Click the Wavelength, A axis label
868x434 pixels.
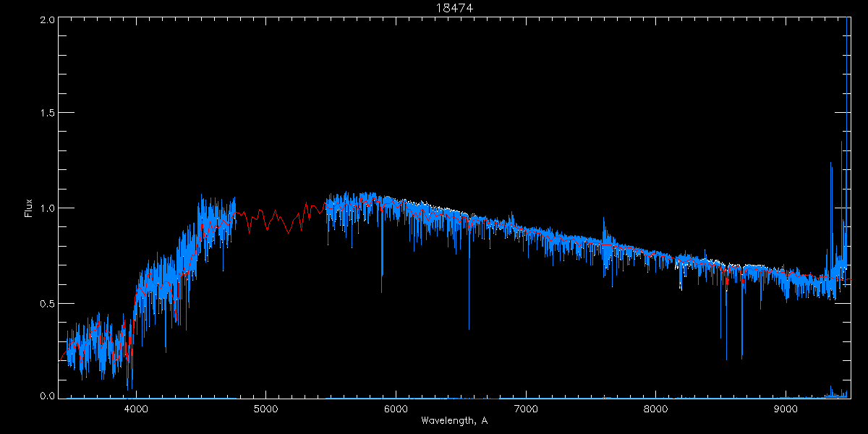(x=454, y=420)
